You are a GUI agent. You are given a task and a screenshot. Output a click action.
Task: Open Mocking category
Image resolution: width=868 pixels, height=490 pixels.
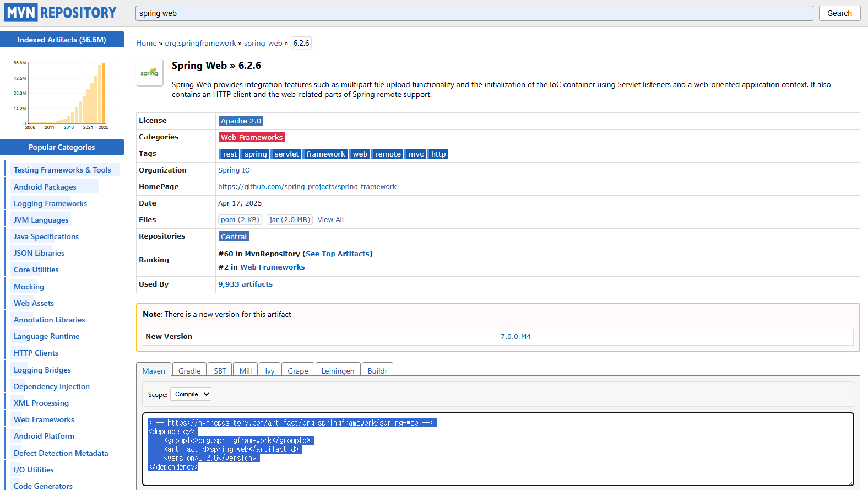click(29, 287)
